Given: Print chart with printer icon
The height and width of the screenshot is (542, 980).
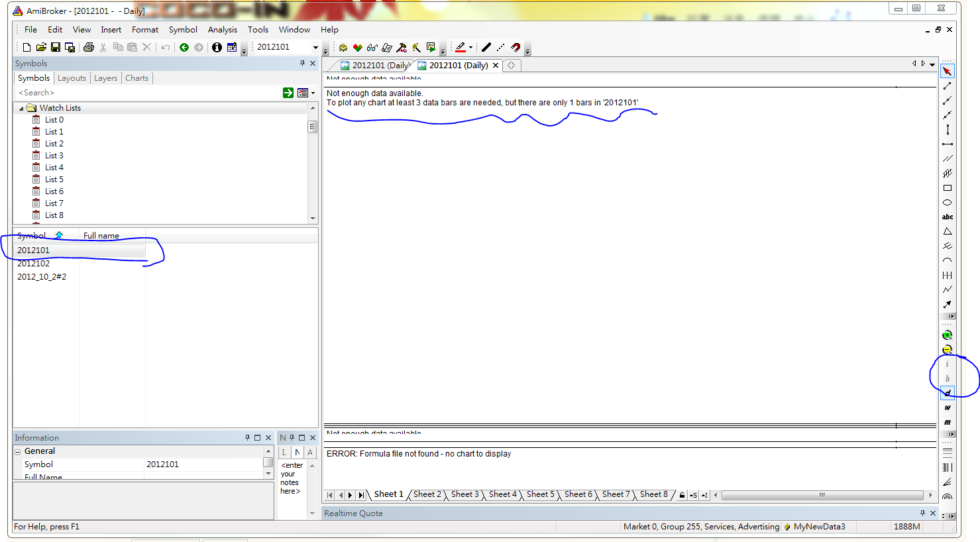Looking at the screenshot, I should 89,47.
